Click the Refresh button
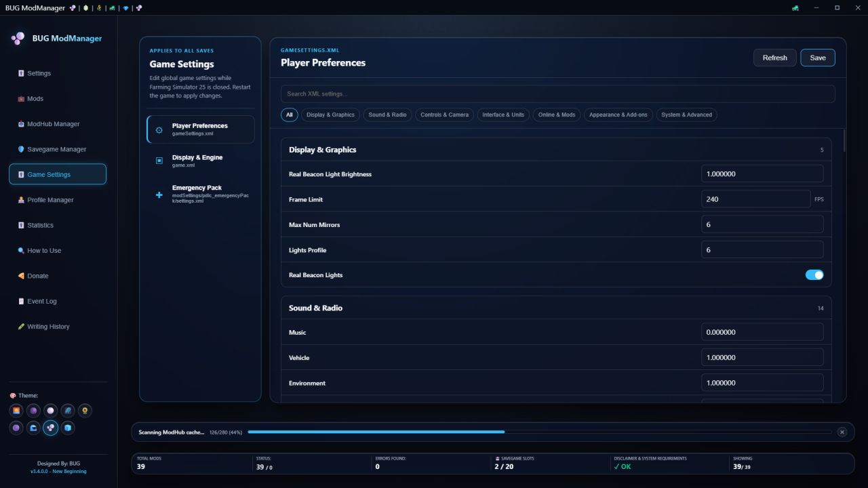Image resolution: width=868 pixels, height=488 pixels. tap(774, 58)
